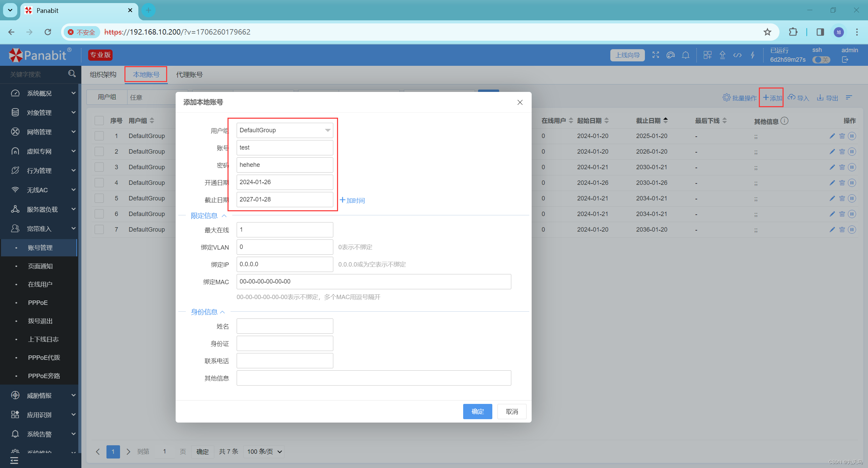Open the DefaultGroup user group dropdown
Image resolution: width=868 pixels, height=468 pixels.
[x=284, y=130]
